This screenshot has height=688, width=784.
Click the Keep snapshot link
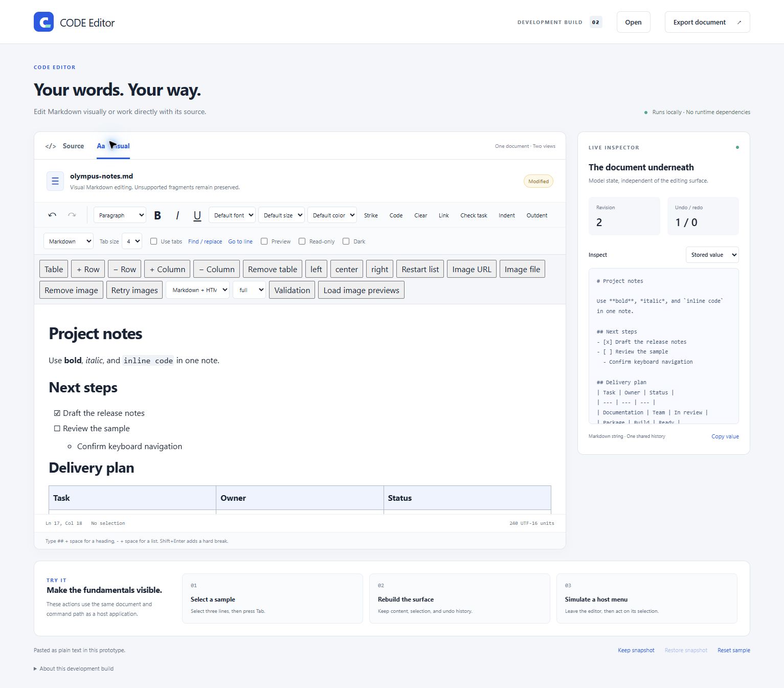[636, 650]
